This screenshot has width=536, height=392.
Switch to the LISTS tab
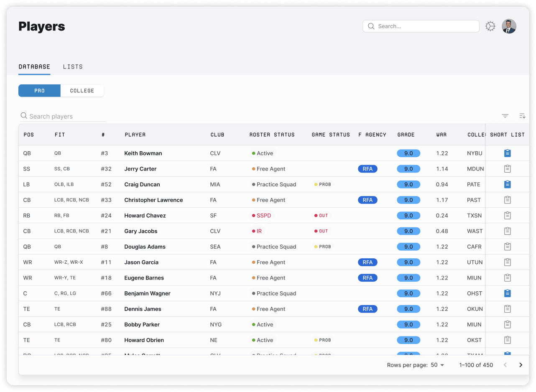[x=73, y=66]
